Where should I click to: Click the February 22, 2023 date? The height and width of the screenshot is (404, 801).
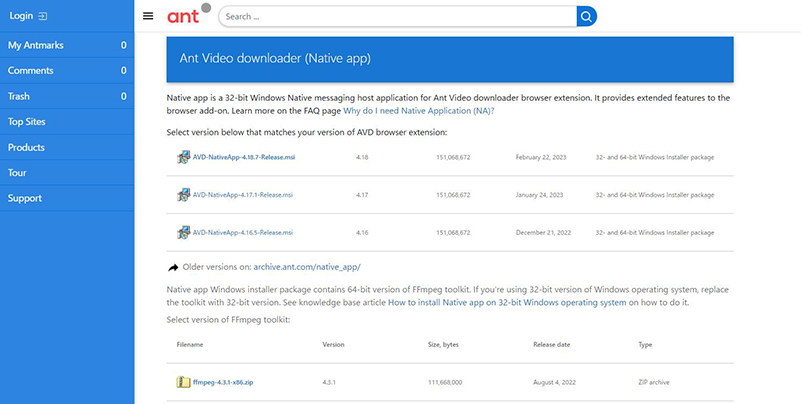pos(541,157)
